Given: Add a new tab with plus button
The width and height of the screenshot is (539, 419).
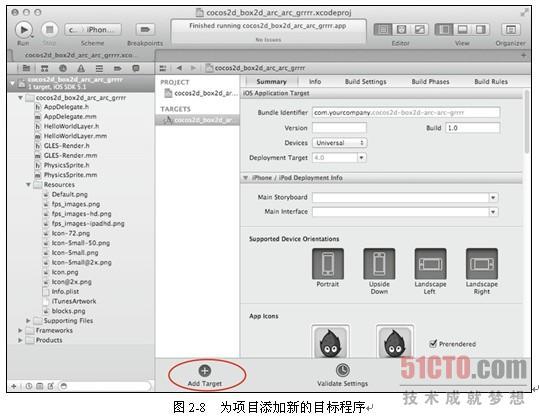Looking at the screenshot, I should (524, 55).
